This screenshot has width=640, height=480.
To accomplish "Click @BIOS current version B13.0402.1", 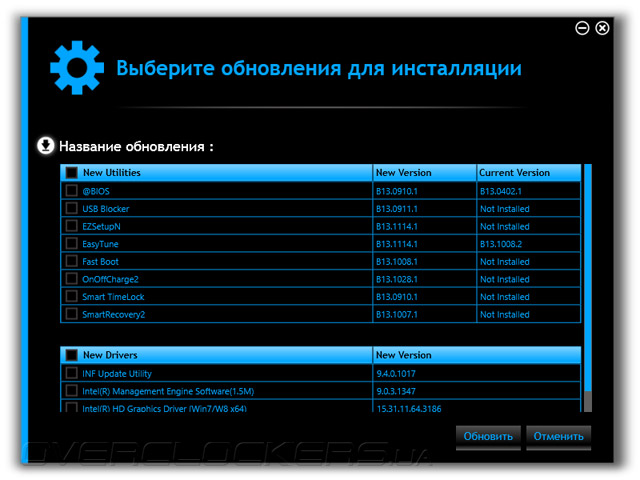I will coord(500,191).
